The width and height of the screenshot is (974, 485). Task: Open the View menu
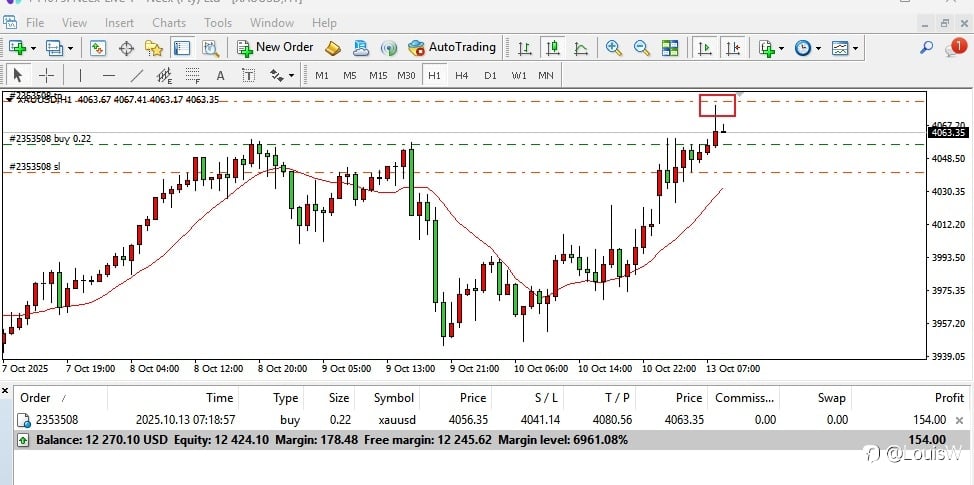(x=75, y=23)
